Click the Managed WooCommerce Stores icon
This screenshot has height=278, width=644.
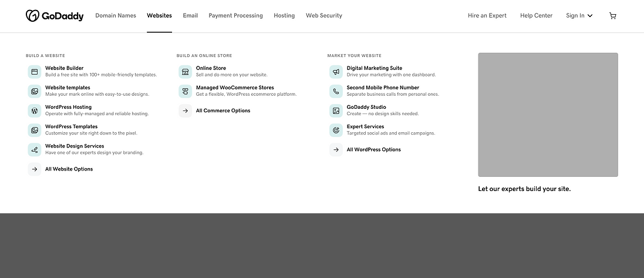[x=186, y=91]
